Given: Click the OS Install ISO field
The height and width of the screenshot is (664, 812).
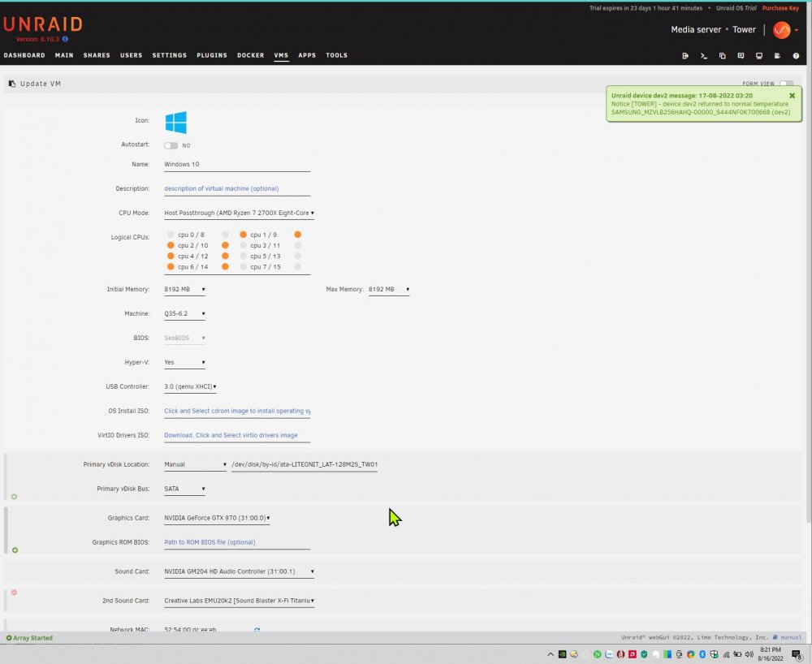Looking at the screenshot, I should [237, 411].
